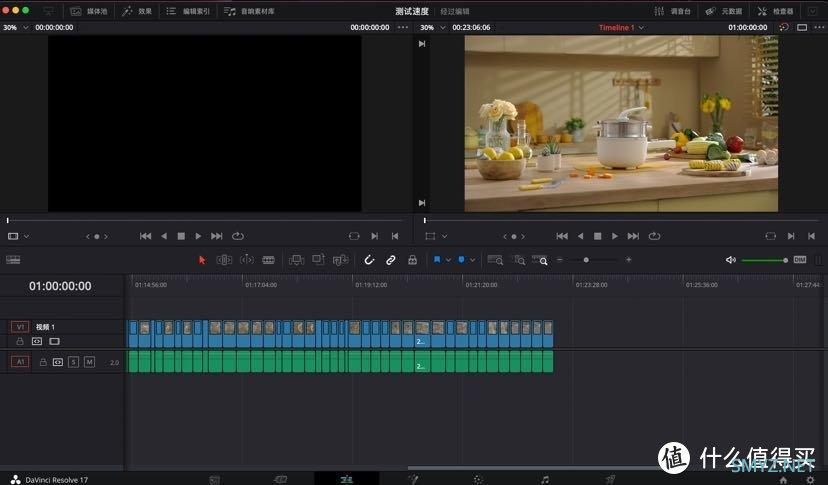Image resolution: width=828 pixels, height=485 pixels.
Task: Solo audio track A1
Action: point(73,362)
